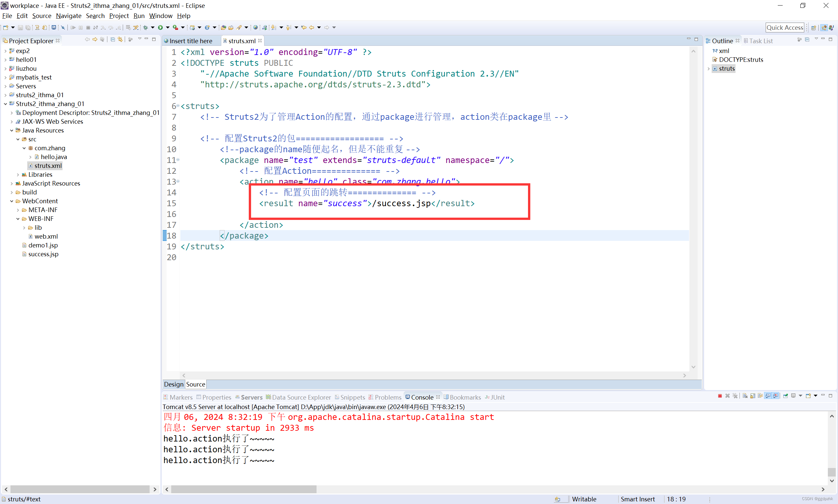Toggle Skip All Breakpoints in toolbar
The image size is (838, 504).
tap(63, 27)
